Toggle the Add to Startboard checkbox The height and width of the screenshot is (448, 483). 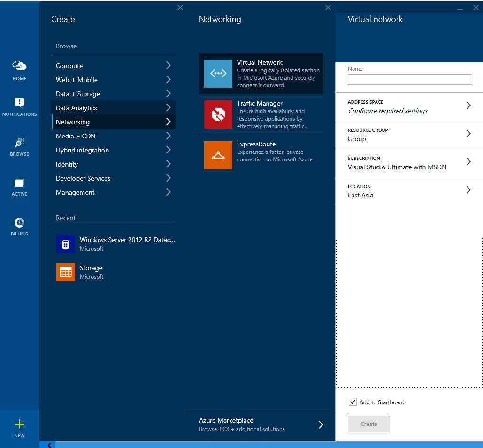click(x=353, y=402)
